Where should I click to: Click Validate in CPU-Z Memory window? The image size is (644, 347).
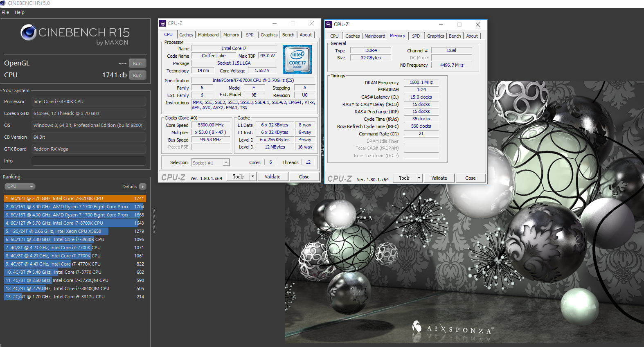pyautogui.click(x=439, y=178)
